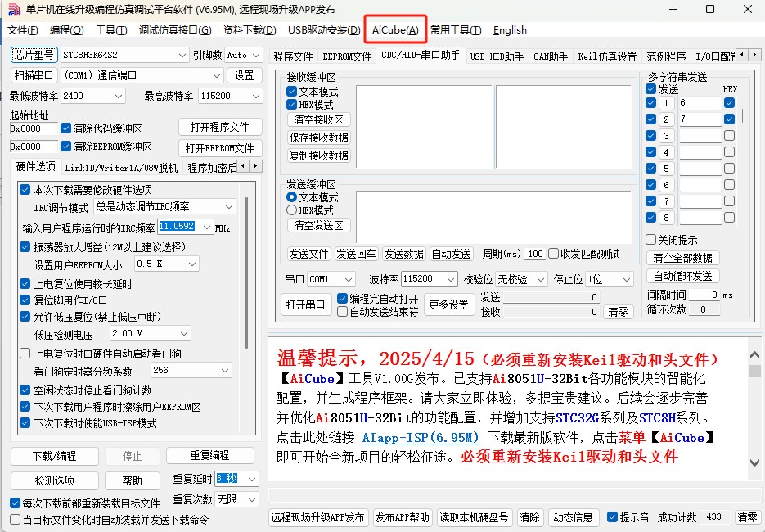Enable 收发匹配测试 checkbox
This screenshot has width=765, height=532.
[x=553, y=253]
